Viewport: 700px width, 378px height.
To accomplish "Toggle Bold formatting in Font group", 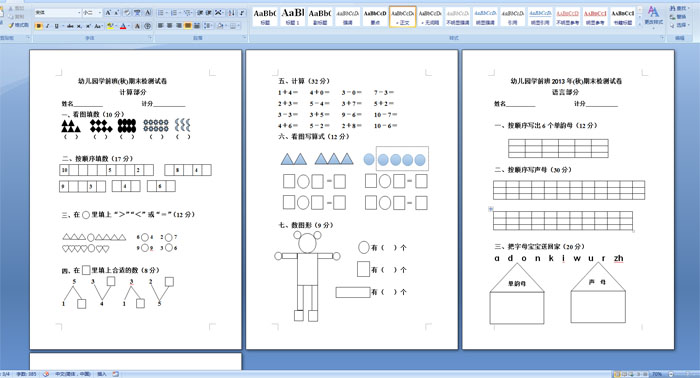I will [39, 26].
